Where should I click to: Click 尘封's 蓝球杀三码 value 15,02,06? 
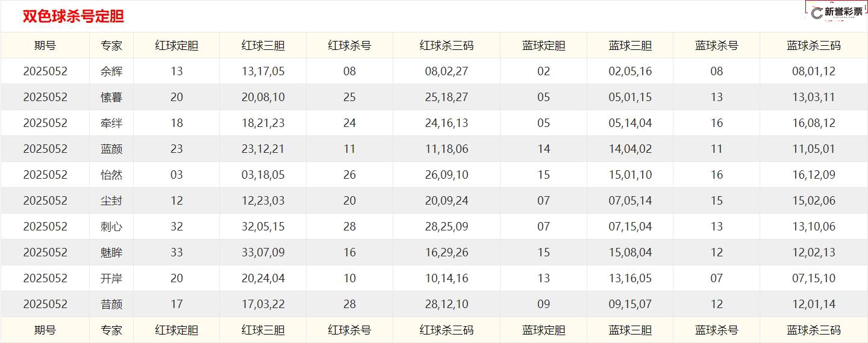click(814, 200)
